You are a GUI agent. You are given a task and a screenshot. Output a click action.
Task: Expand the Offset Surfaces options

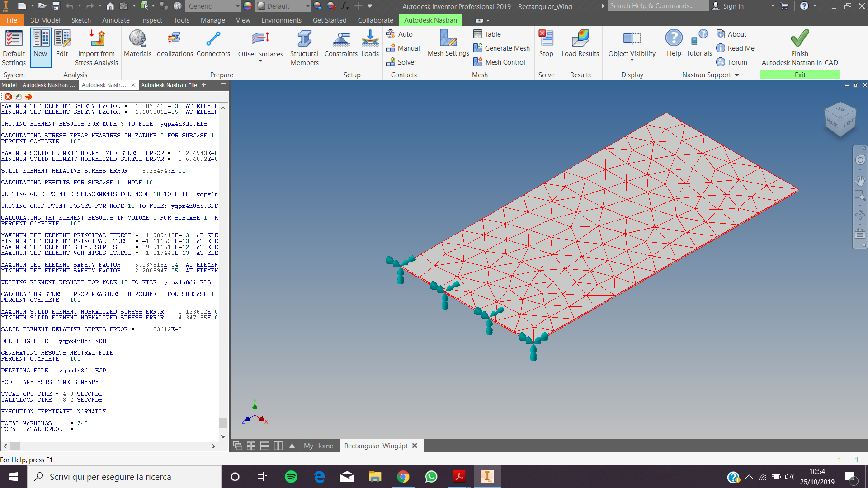[260, 61]
